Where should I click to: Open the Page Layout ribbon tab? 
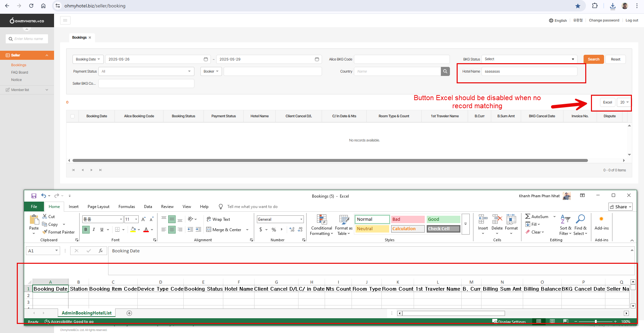tap(98, 207)
